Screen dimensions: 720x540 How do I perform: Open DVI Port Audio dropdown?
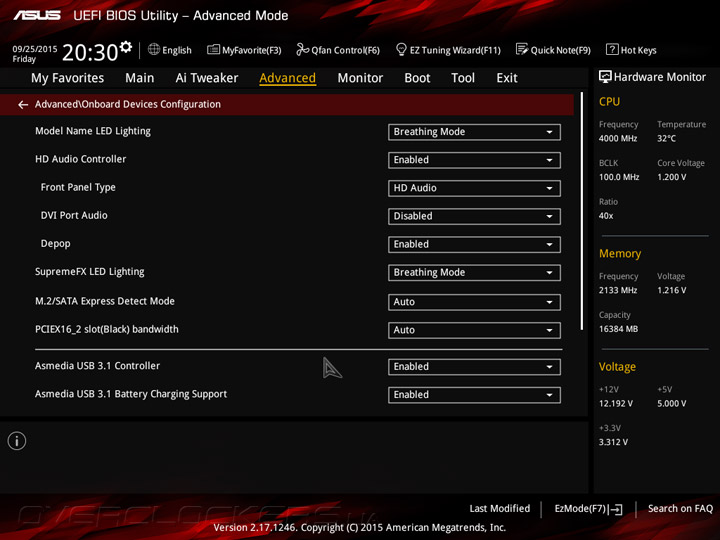point(474,216)
